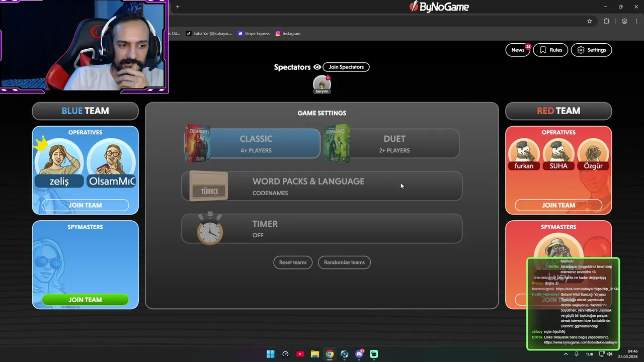The height and width of the screenshot is (362, 644).
Task: Click microphone icon in system tray
Action: point(577,354)
